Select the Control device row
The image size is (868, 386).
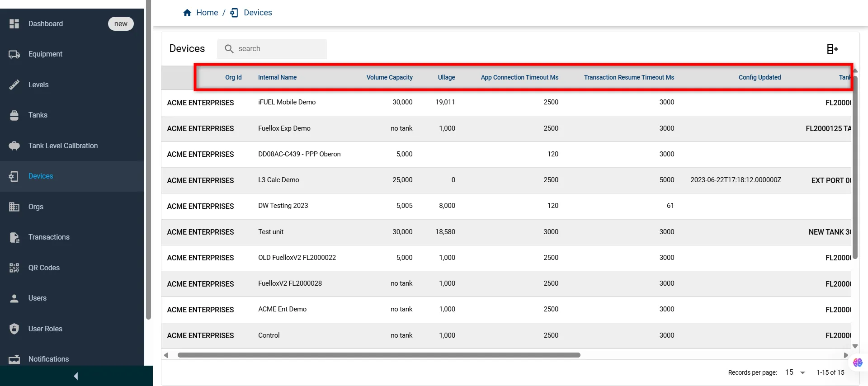pos(506,335)
